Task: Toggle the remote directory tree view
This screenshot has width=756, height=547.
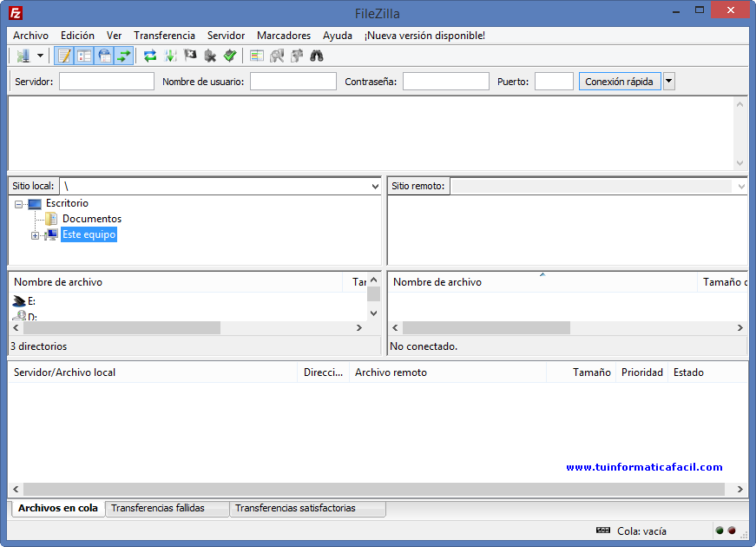Action: 104,56
